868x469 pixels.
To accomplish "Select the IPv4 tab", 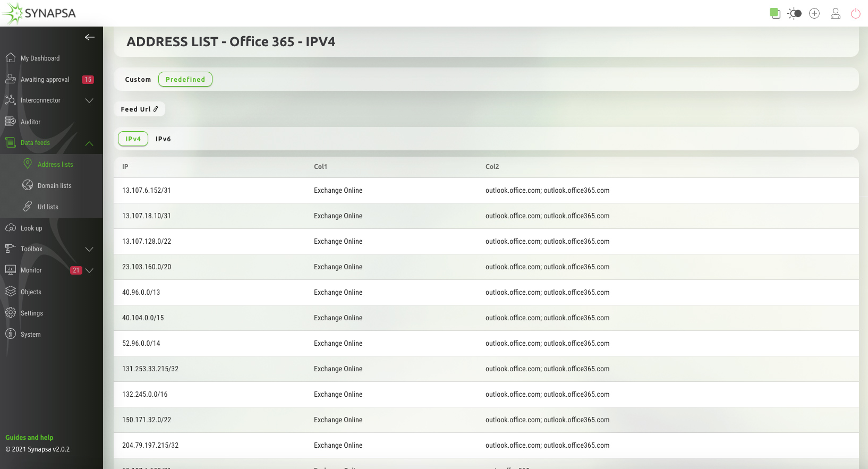I will [133, 139].
